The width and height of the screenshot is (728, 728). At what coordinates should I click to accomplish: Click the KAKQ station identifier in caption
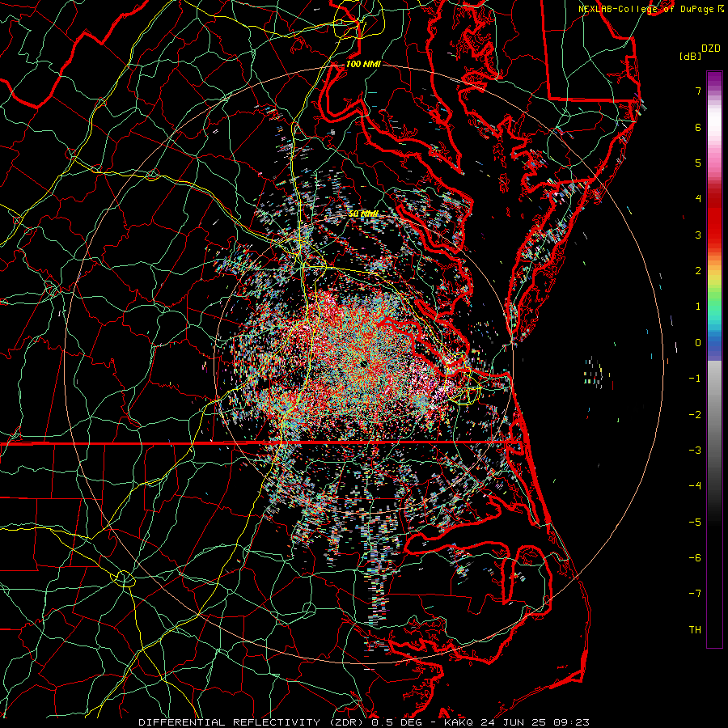click(459, 722)
